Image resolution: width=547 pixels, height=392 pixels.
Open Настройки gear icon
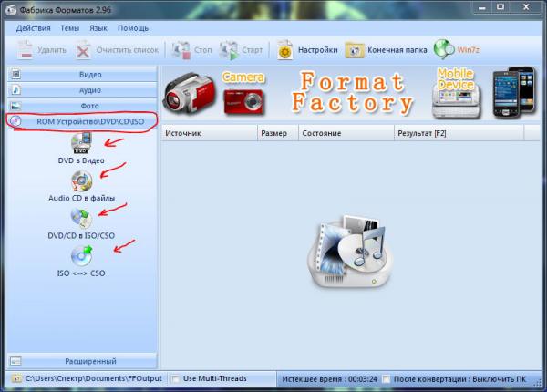pyautogui.click(x=285, y=50)
